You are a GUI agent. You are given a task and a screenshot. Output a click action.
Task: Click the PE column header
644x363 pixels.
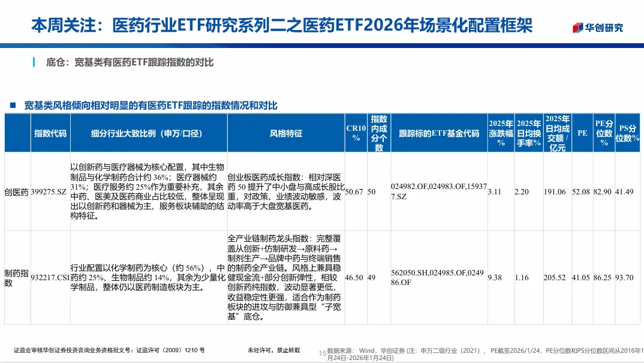(x=582, y=133)
